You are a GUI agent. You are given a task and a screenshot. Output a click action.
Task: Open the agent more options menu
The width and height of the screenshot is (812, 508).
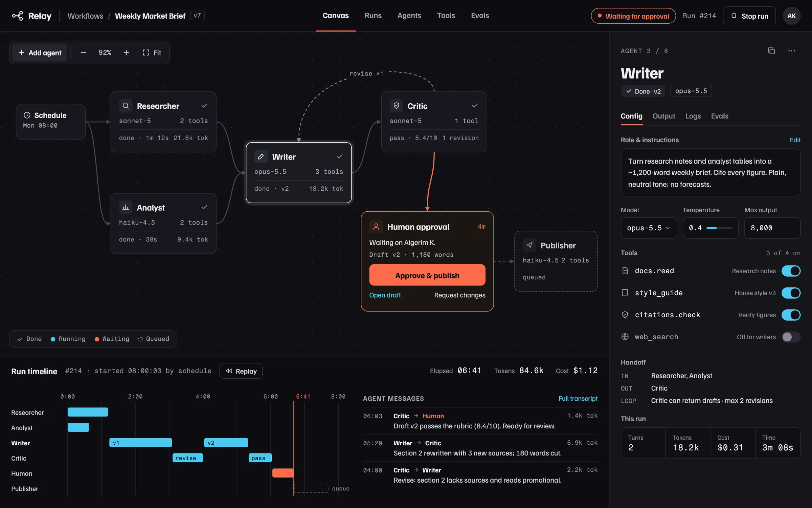792,51
